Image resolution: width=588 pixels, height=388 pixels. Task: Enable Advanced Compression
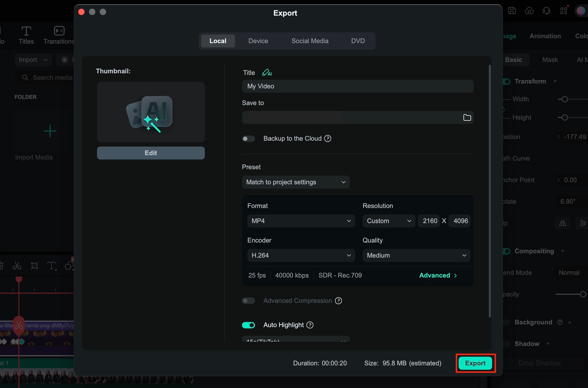248,301
